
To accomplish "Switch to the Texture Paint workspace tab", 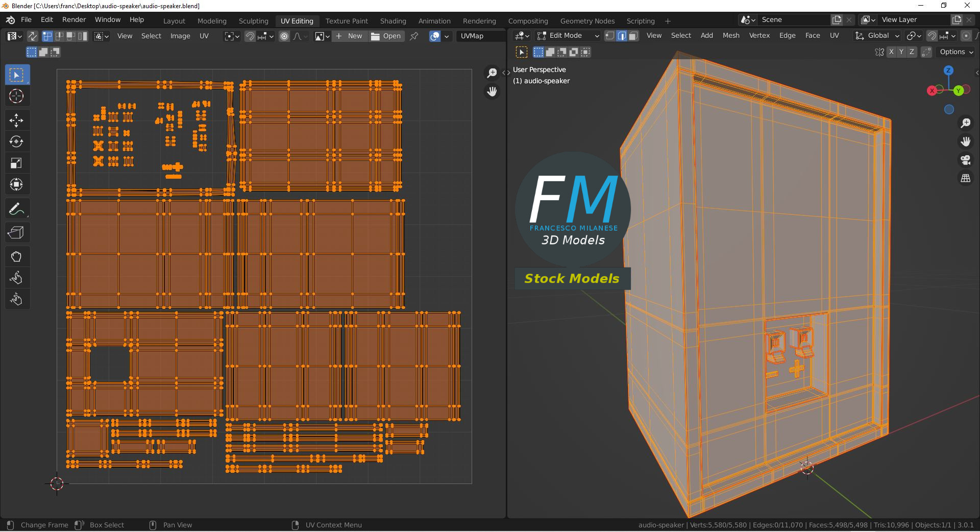I will click(x=347, y=21).
